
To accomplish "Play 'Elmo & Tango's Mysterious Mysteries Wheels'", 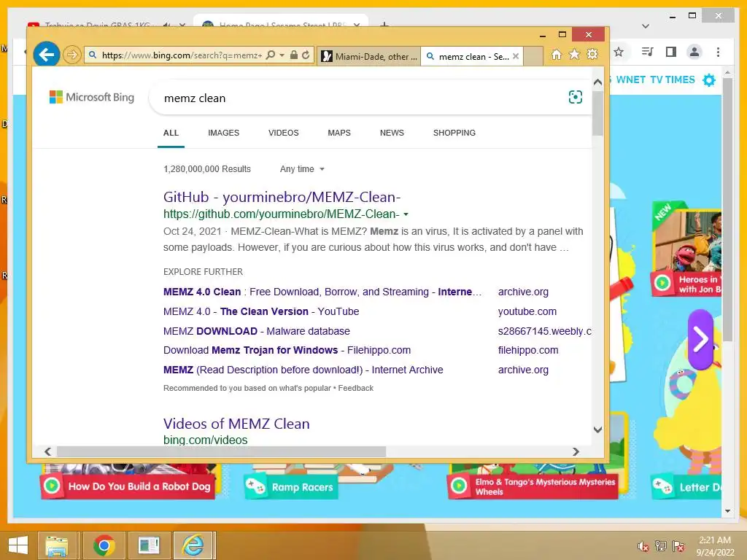I will click(533, 486).
